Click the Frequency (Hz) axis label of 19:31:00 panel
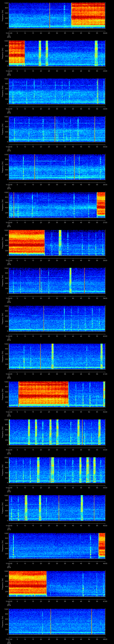The height and width of the screenshot is (644, 114). [3, 16]
